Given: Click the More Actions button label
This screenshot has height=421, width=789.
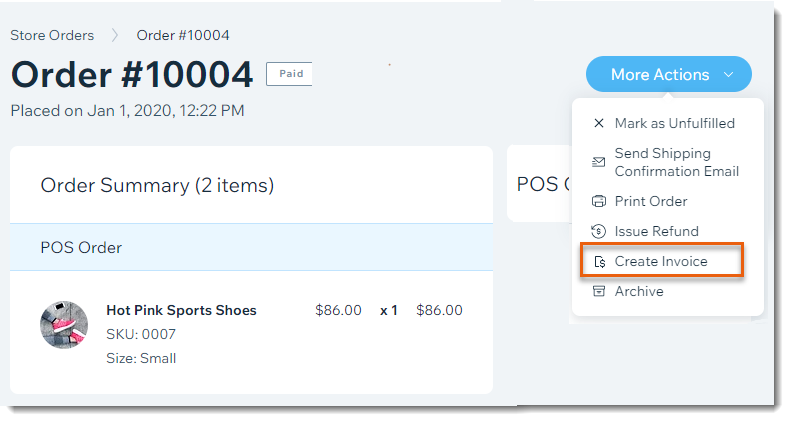Looking at the screenshot, I should click(660, 75).
